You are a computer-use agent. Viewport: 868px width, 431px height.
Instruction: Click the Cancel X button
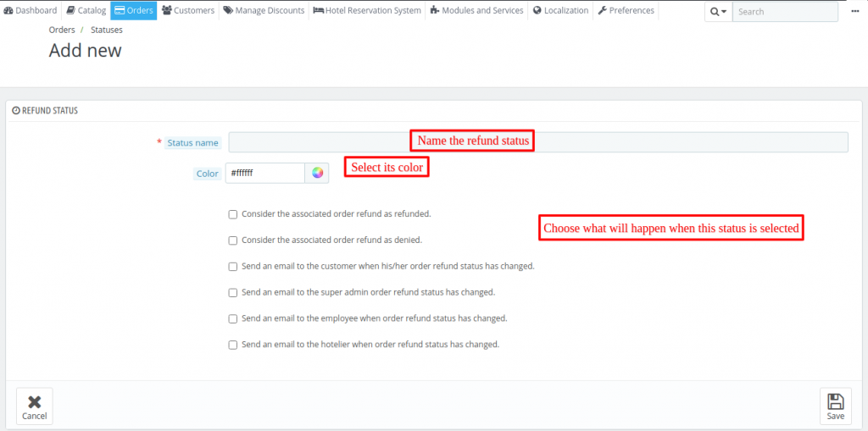point(34,406)
